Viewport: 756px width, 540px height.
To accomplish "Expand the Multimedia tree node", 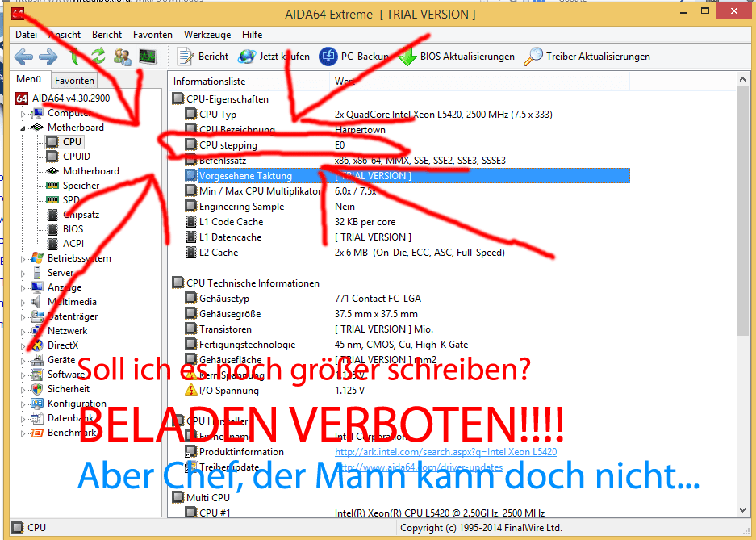I will (23, 303).
